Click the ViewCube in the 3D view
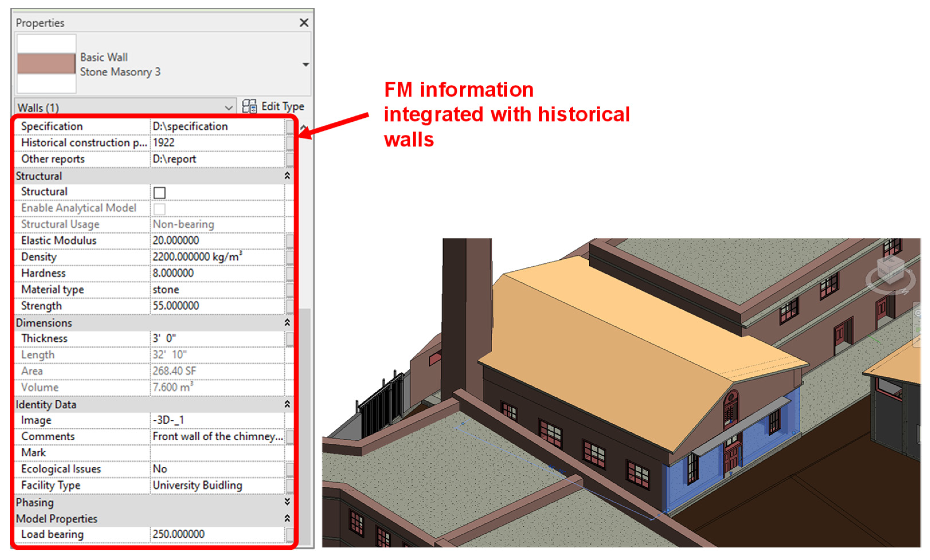 click(x=890, y=268)
